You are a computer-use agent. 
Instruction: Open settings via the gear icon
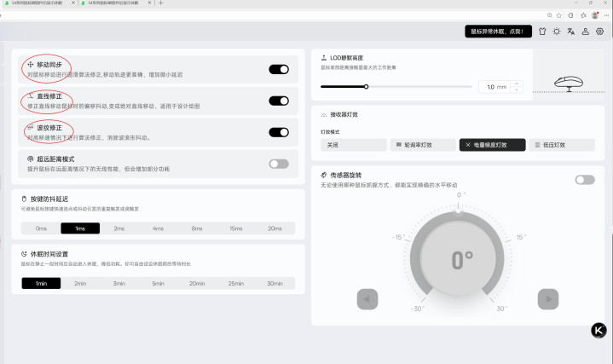point(600,32)
